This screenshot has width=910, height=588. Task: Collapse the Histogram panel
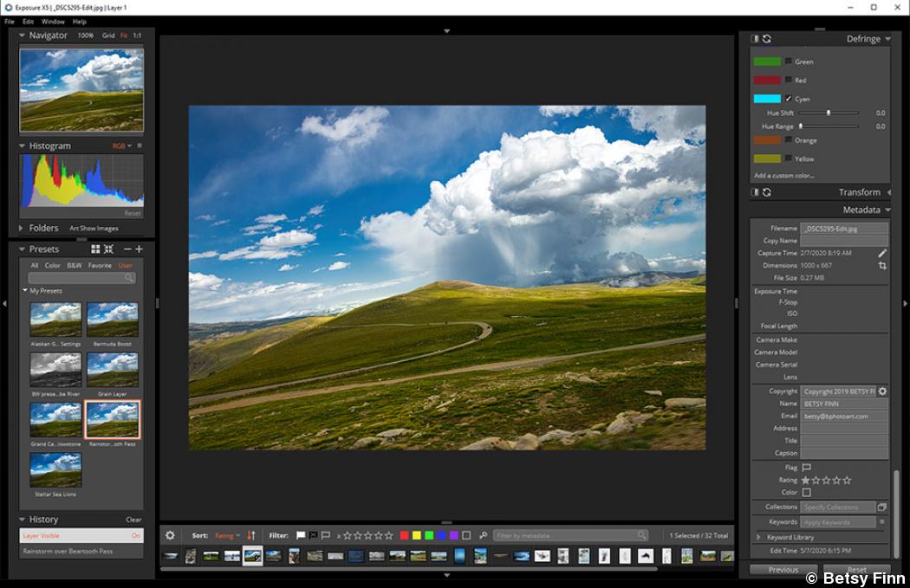point(22,145)
